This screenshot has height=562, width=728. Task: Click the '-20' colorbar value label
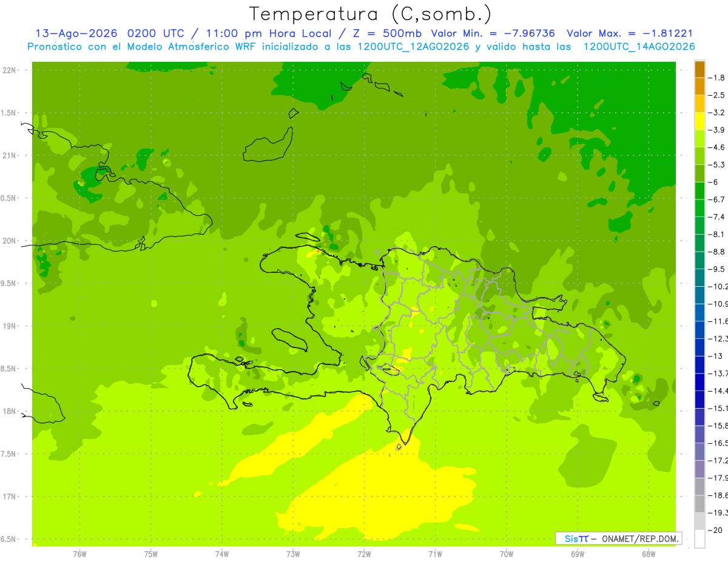click(x=716, y=530)
